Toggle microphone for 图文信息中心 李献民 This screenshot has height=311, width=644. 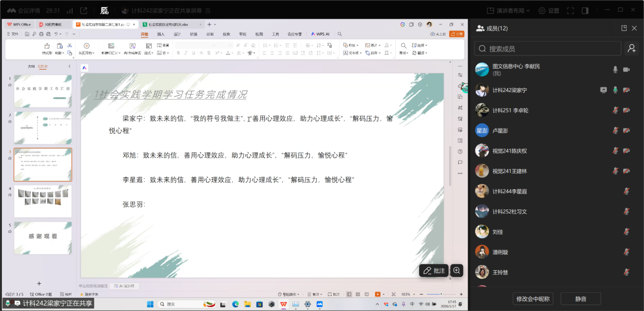(615, 70)
